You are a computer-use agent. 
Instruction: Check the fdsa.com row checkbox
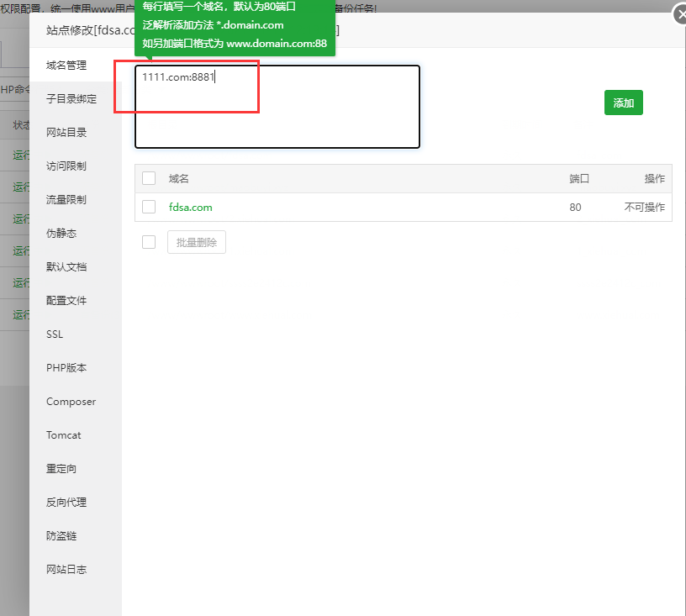[x=149, y=207]
